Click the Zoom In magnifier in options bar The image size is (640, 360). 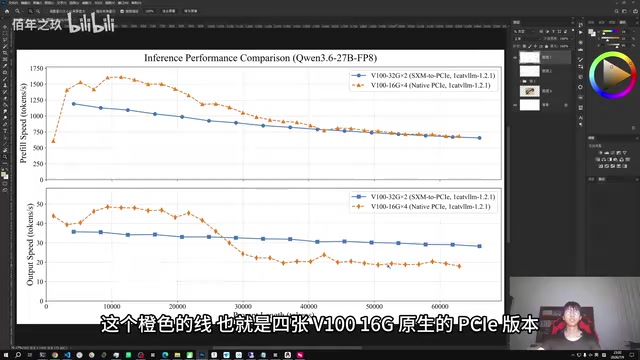coord(31,11)
